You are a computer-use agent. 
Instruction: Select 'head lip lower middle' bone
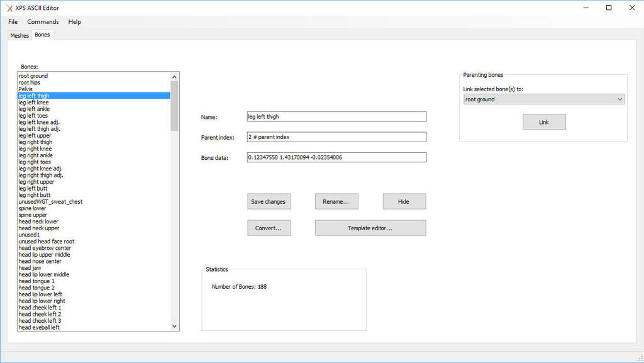tap(94, 274)
